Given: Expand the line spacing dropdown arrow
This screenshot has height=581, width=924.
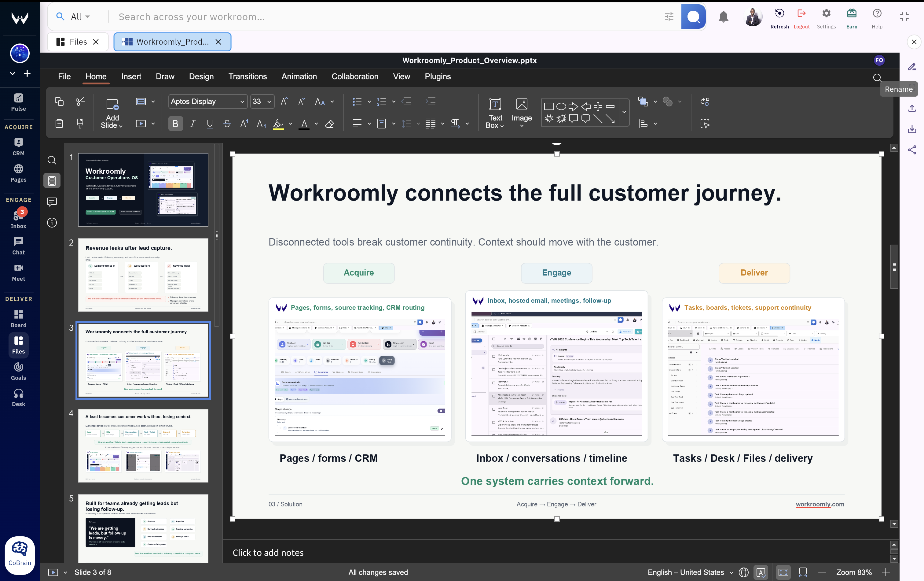Looking at the screenshot, I should coord(418,124).
